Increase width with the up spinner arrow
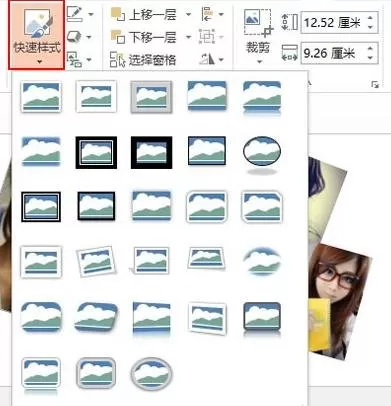 pyautogui.click(x=370, y=48)
